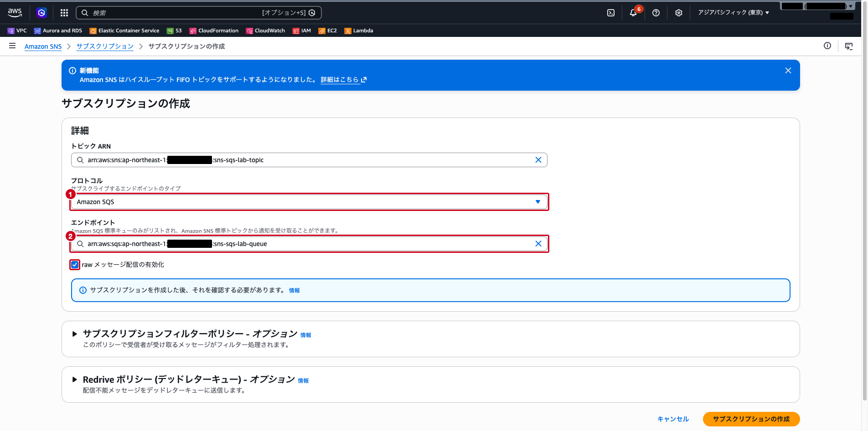Toggle the hamburger navigation menu
The height and width of the screenshot is (431, 868).
[12, 46]
